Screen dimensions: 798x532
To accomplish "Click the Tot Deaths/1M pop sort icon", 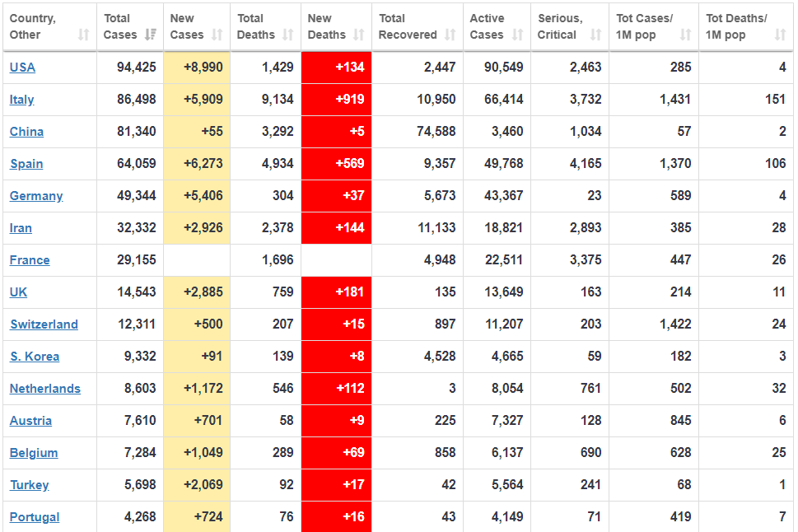I will click(x=781, y=35).
